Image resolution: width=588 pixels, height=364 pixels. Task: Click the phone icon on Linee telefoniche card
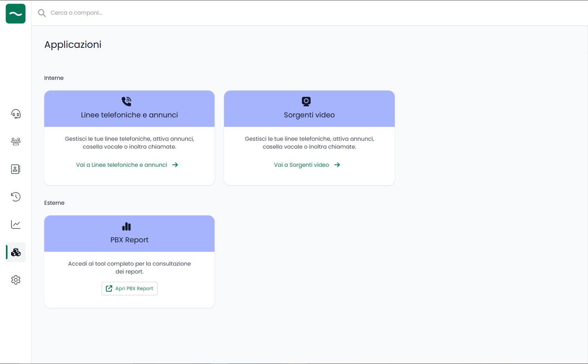click(x=126, y=102)
